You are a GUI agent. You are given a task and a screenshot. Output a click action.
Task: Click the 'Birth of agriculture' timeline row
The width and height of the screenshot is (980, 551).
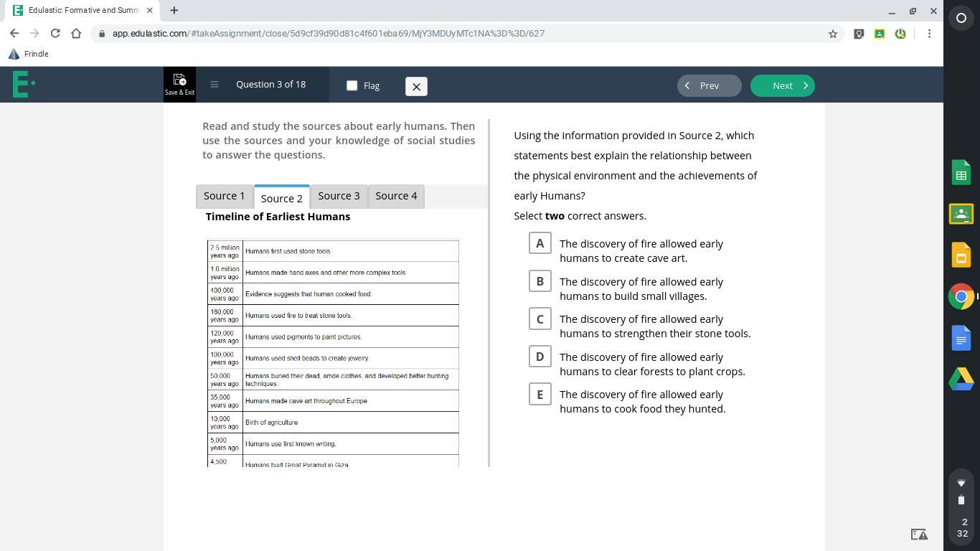pyautogui.click(x=333, y=423)
